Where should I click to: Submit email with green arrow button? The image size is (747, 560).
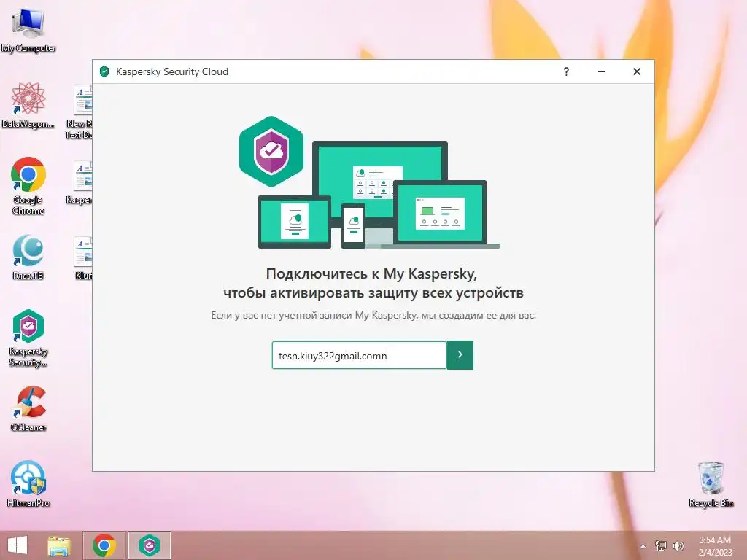pos(460,355)
